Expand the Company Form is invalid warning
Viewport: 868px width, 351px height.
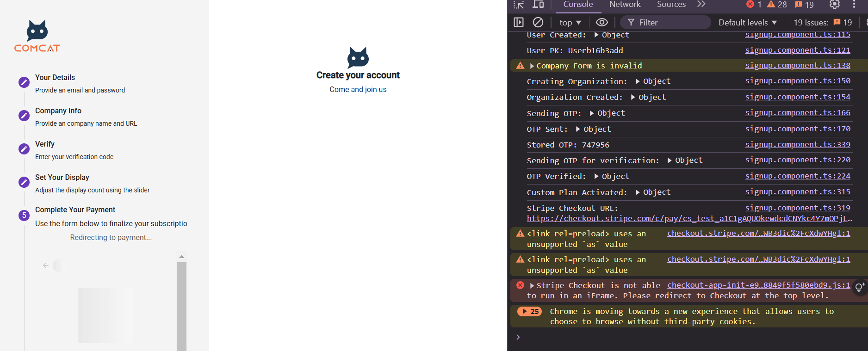pyautogui.click(x=532, y=66)
